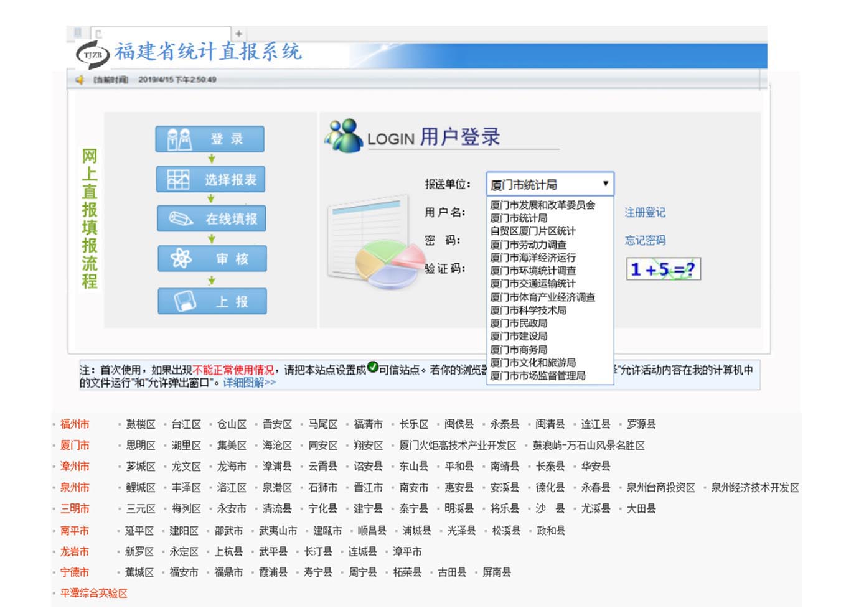Click 厦门火炬高技术产业开发区 link
841x616 pixels.
click(x=458, y=446)
